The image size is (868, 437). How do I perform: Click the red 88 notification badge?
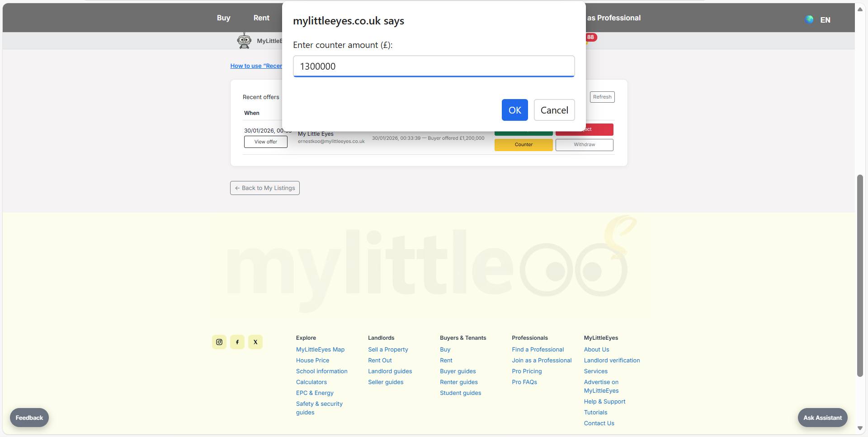pyautogui.click(x=591, y=37)
